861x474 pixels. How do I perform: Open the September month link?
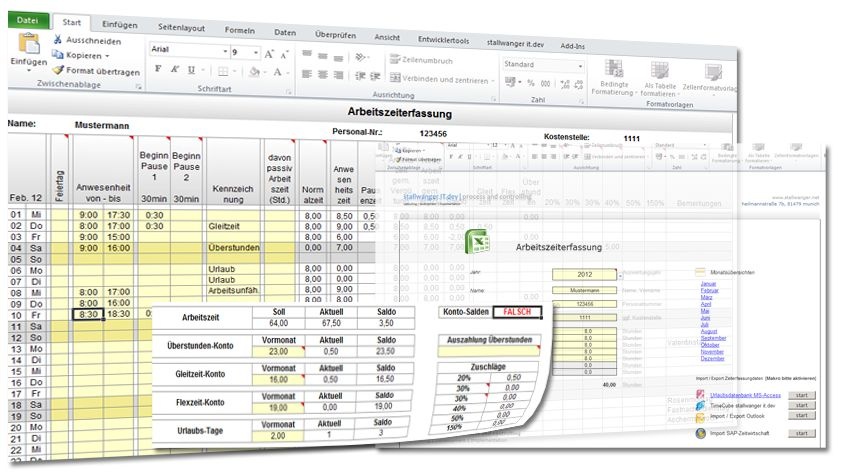[x=713, y=338]
